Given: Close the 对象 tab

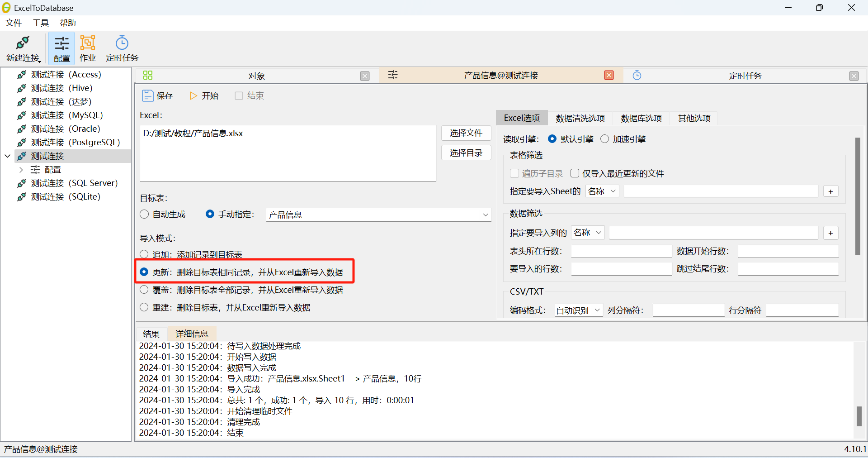Looking at the screenshot, I should pyautogui.click(x=365, y=76).
